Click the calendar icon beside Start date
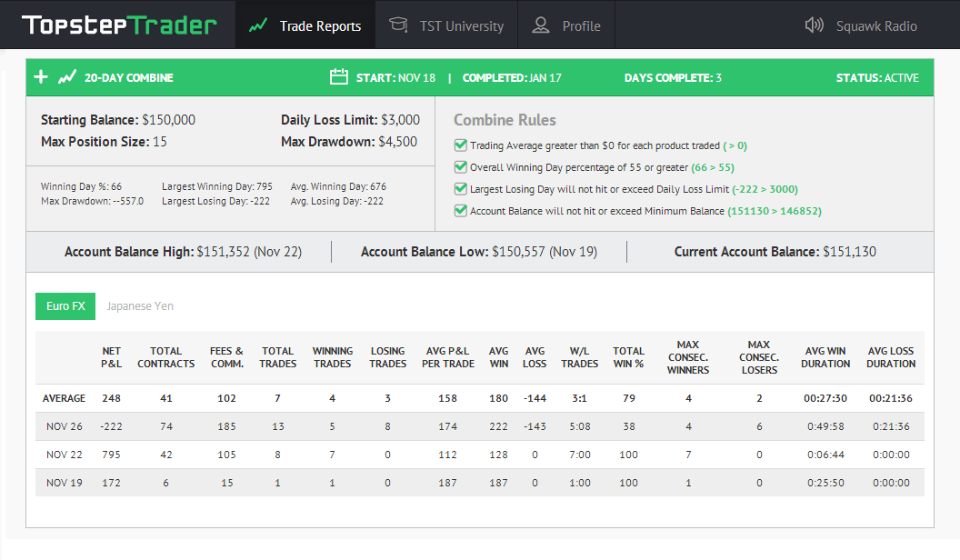This screenshot has width=960, height=560. (x=338, y=76)
